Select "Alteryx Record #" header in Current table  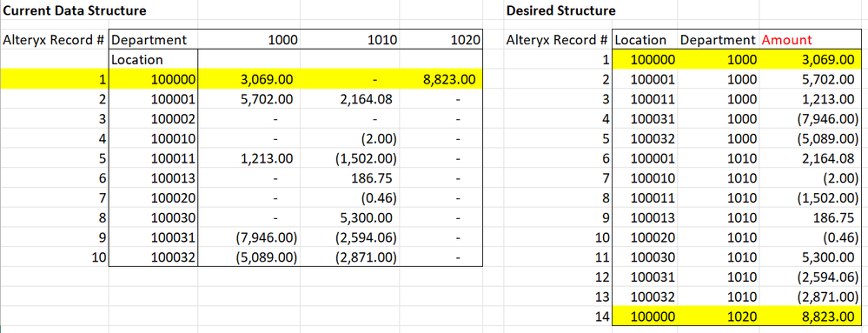[55, 40]
